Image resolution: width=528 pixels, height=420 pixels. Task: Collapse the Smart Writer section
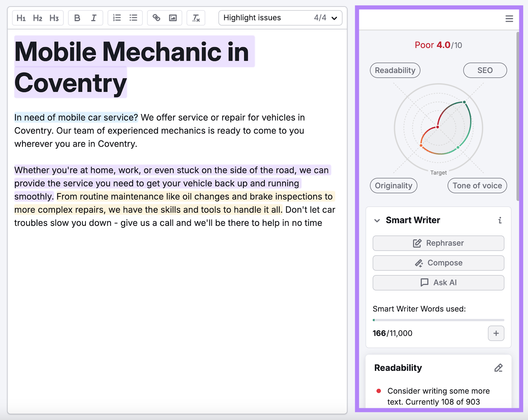[377, 221]
